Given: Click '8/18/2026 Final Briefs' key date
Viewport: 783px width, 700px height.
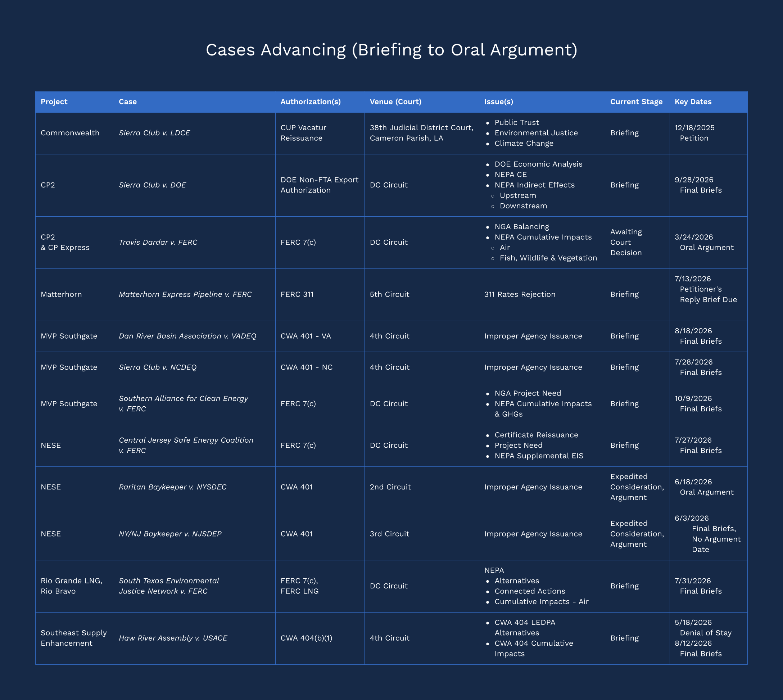Looking at the screenshot, I should [698, 336].
